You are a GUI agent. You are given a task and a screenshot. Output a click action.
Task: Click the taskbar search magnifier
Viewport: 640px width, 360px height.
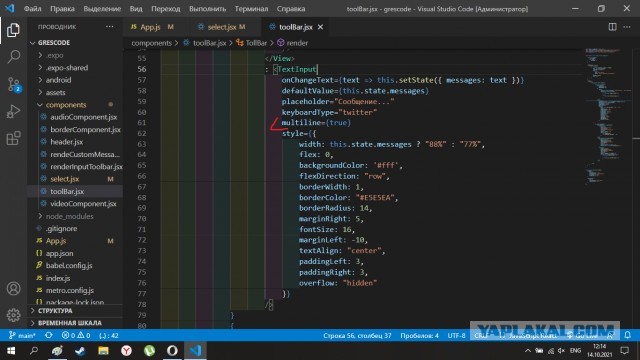(x=34, y=351)
